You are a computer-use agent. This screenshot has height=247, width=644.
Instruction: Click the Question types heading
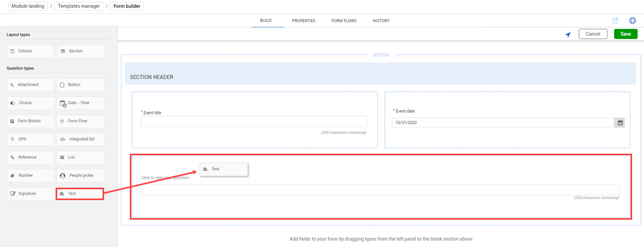[20, 68]
